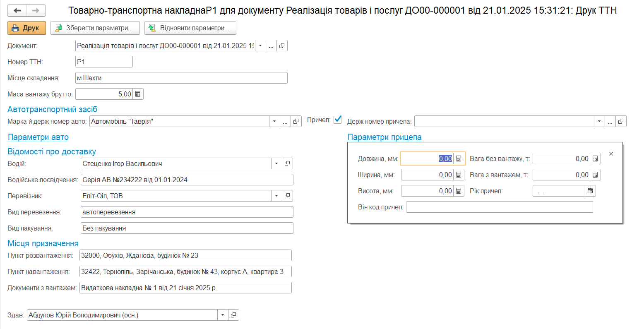644x329 pixels.
Task: Click the Документи з вантажем field
Action: pyautogui.click(x=185, y=288)
